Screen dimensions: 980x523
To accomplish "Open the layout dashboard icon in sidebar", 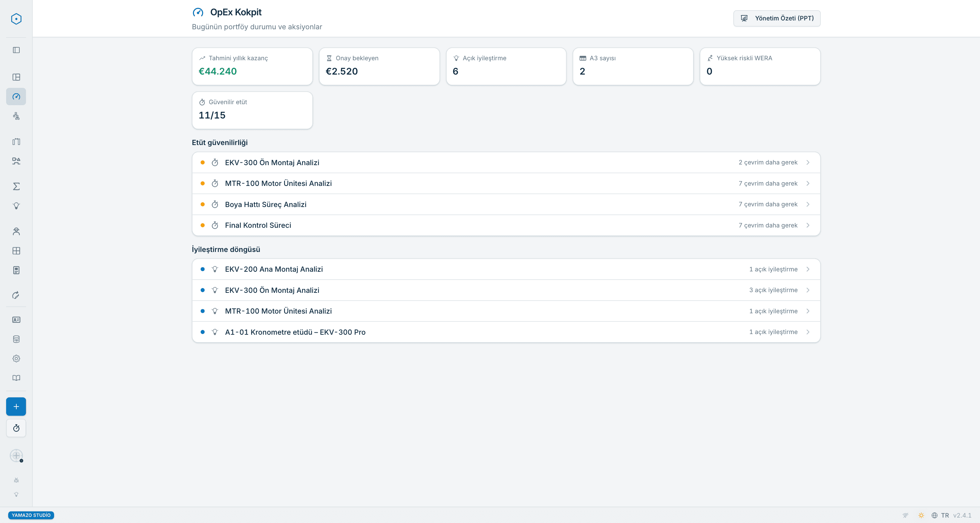I will (16, 77).
